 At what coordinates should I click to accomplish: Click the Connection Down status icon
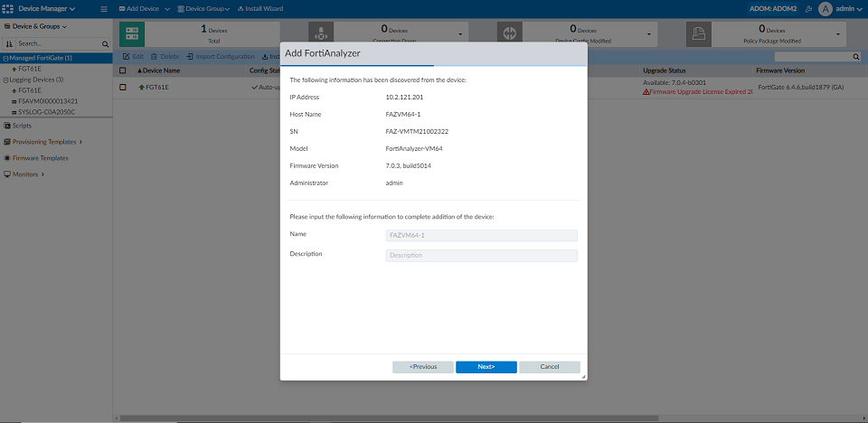click(320, 34)
